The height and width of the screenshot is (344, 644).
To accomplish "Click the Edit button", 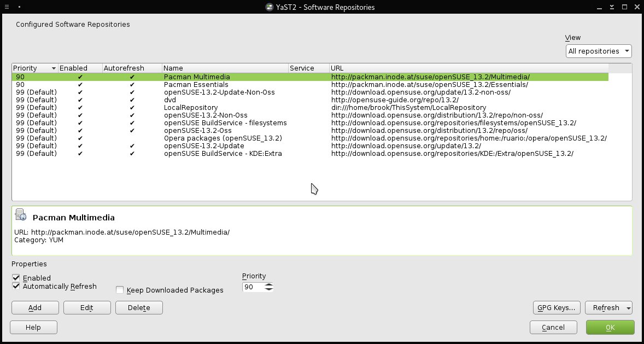I will [87, 308].
